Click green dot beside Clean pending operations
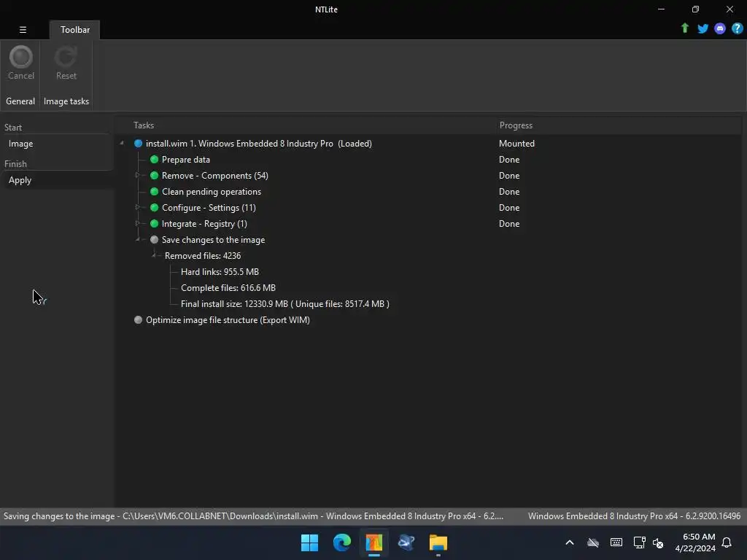The height and width of the screenshot is (560, 747). tap(154, 192)
